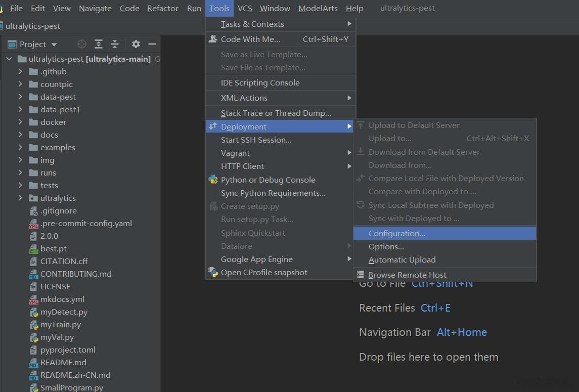Open Tasks & Contexts submenu
Viewport: 579px width, 392px height.
[281, 24]
